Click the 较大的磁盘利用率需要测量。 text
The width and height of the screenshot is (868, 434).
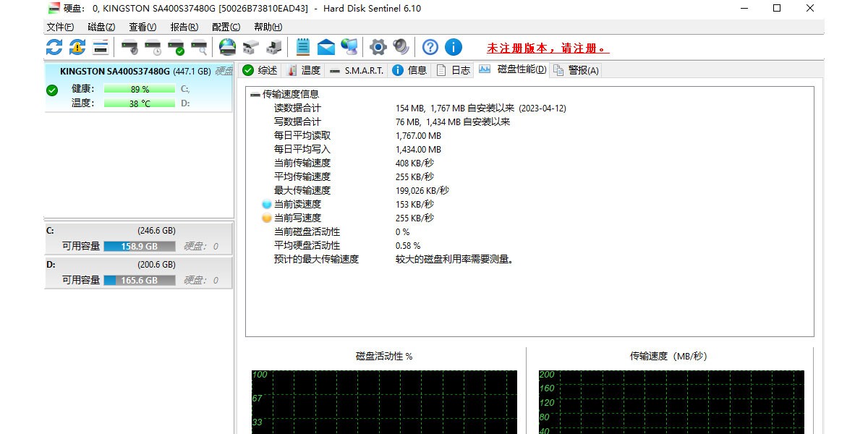coord(455,259)
